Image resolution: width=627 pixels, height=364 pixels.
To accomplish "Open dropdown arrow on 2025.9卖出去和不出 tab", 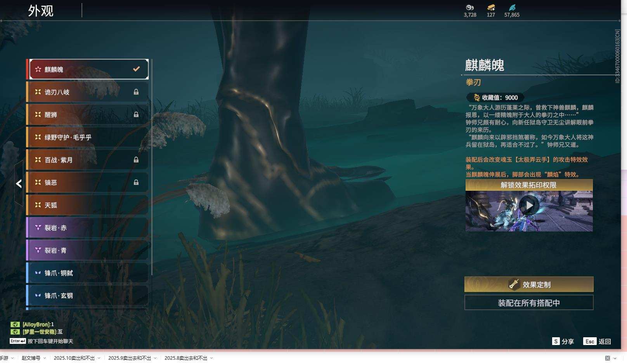I will click(155, 358).
